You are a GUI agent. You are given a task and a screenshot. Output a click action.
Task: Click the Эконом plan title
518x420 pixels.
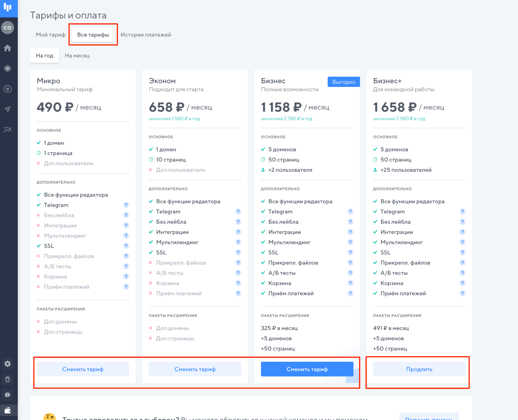point(162,81)
